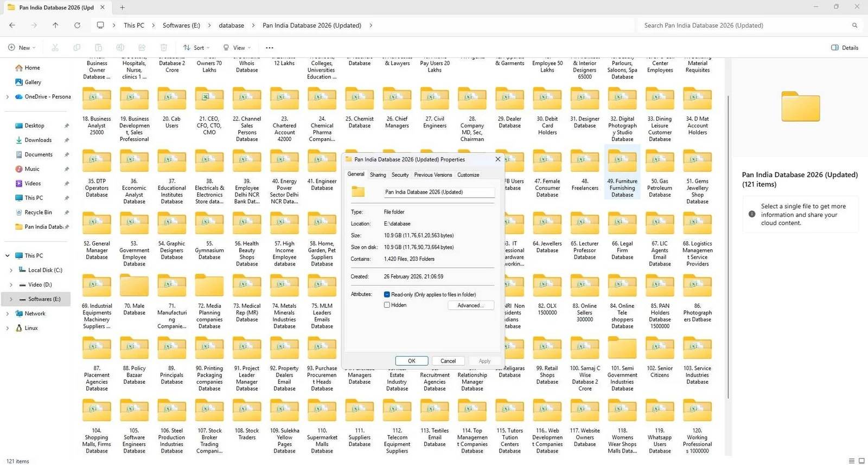Open the See more options menu

[270, 48]
